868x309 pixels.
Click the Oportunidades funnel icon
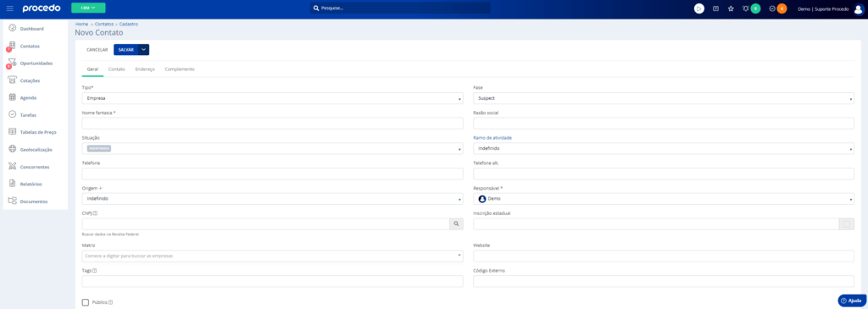click(x=12, y=63)
